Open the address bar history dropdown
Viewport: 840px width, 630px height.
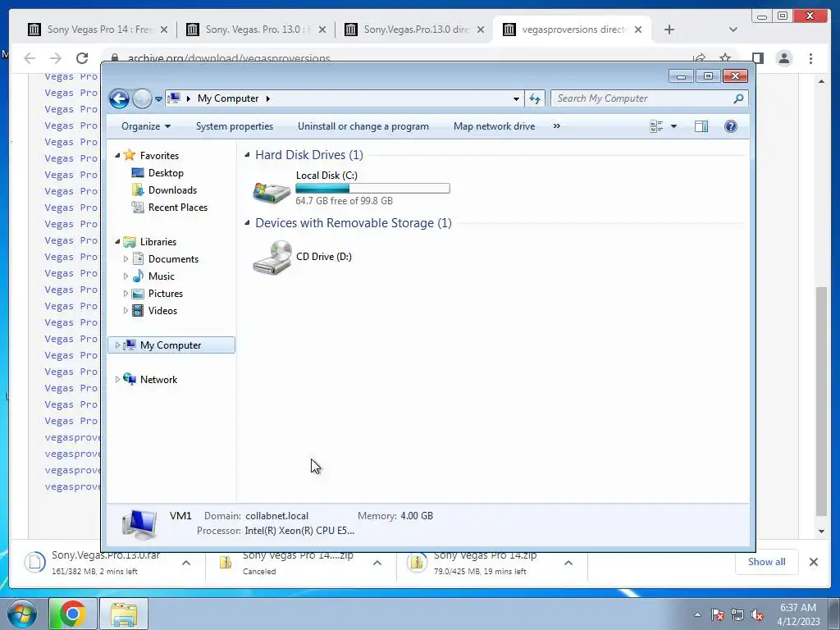516,99
